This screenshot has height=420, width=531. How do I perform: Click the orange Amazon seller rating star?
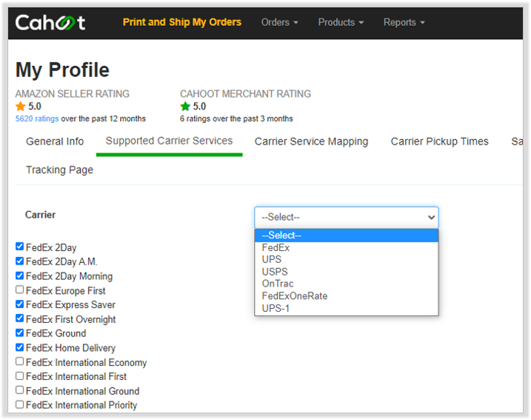pos(20,107)
